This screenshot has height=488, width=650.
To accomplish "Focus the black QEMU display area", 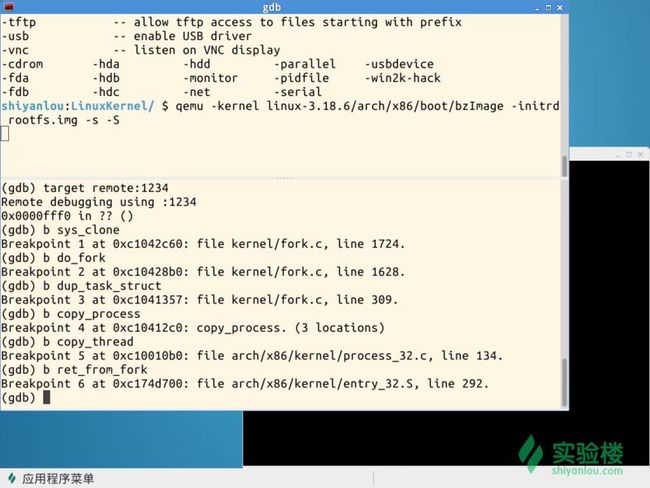I will click(446, 438).
